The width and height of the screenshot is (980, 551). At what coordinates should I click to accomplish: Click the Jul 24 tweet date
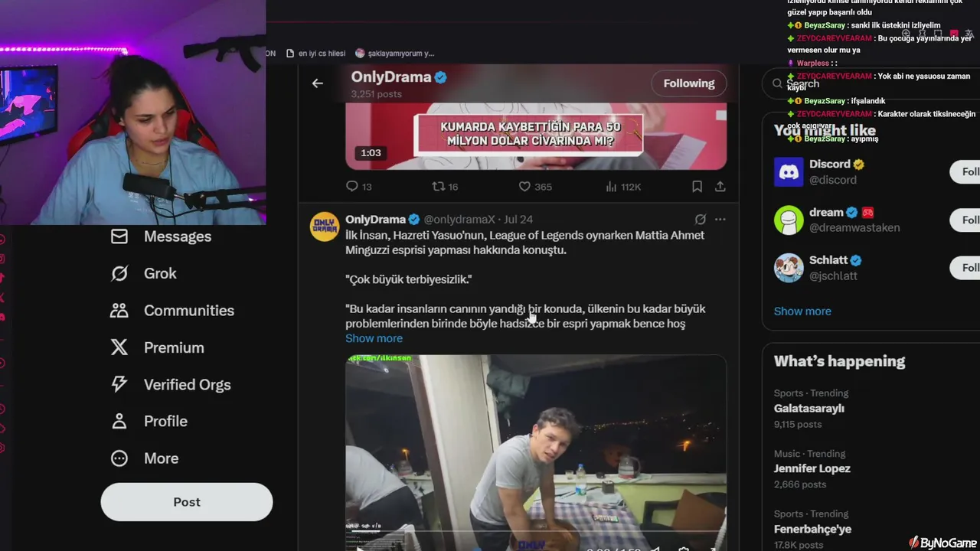(x=518, y=220)
